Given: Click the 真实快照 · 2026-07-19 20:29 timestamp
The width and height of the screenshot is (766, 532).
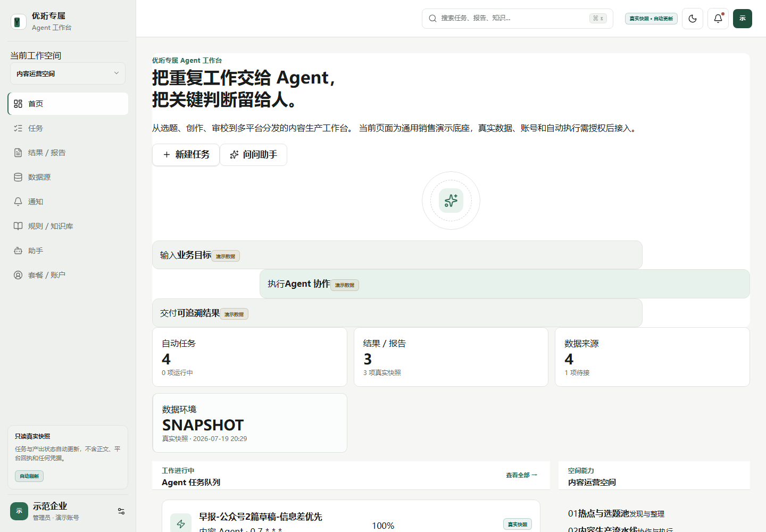Looking at the screenshot, I should (x=204, y=439).
